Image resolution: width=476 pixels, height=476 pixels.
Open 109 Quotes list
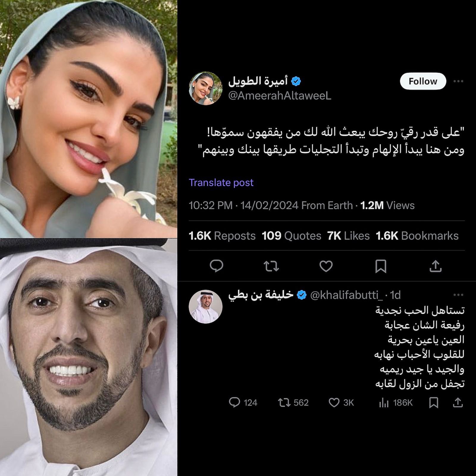pyautogui.click(x=291, y=236)
